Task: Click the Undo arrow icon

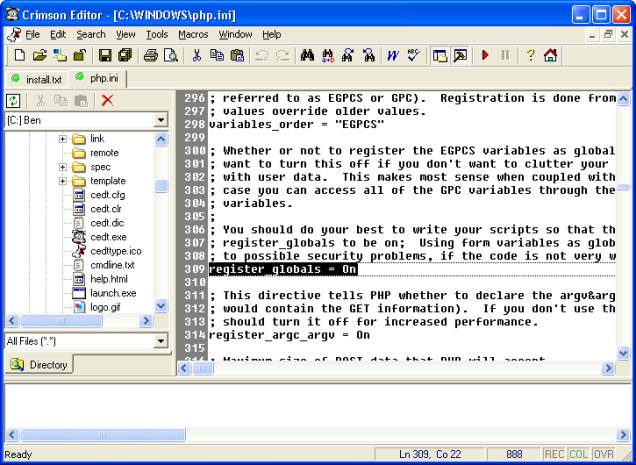Action: (x=262, y=55)
